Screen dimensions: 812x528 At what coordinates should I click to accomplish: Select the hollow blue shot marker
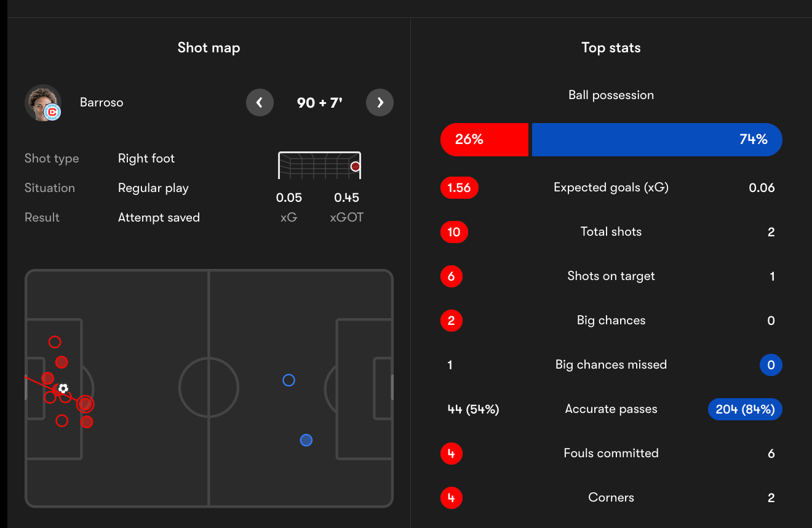289,380
